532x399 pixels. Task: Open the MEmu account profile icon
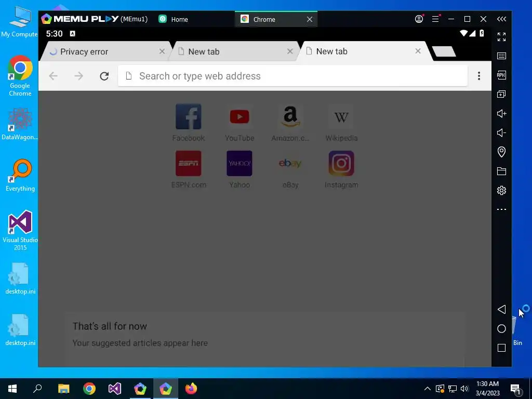[x=419, y=19]
